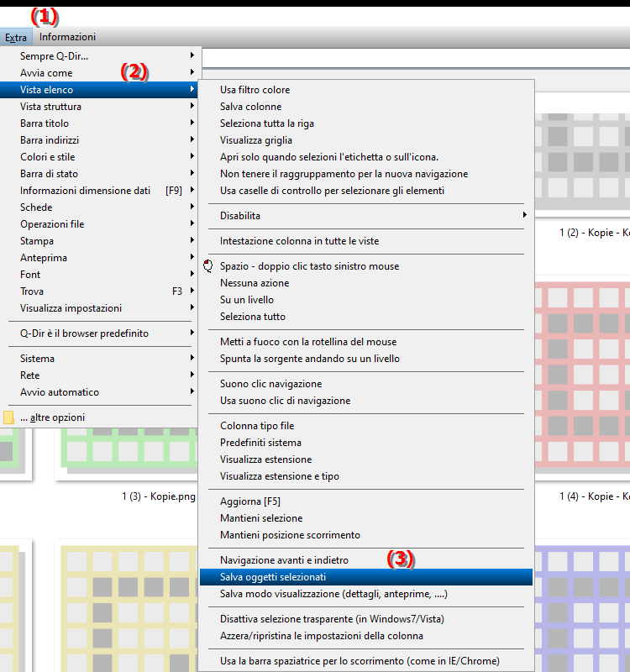Image resolution: width=630 pixels, height=672 pixels.
Task: Expand the Avvia come submenu
Action: coord(98,73)
